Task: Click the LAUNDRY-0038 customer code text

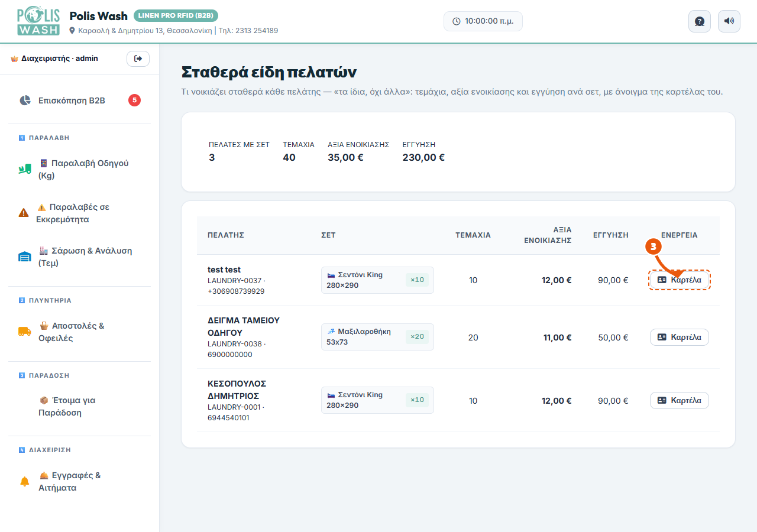Action: pyautogui.click(x=234, y=343)
